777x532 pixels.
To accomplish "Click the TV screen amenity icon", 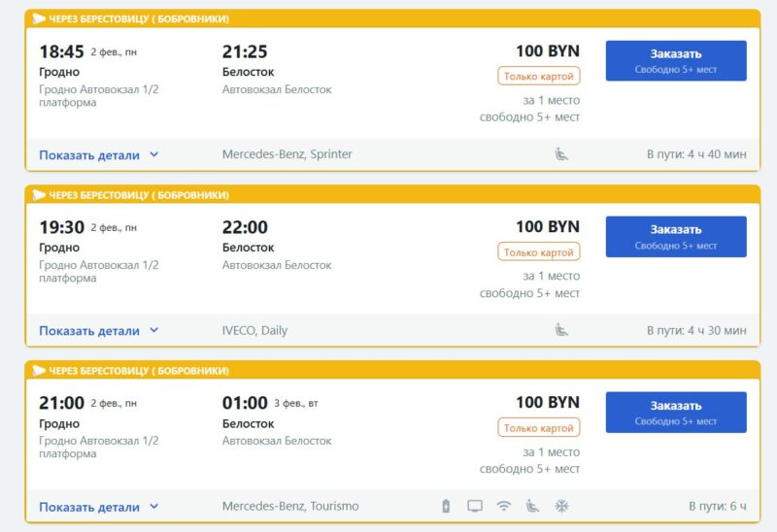I will [x=475, y=506].
